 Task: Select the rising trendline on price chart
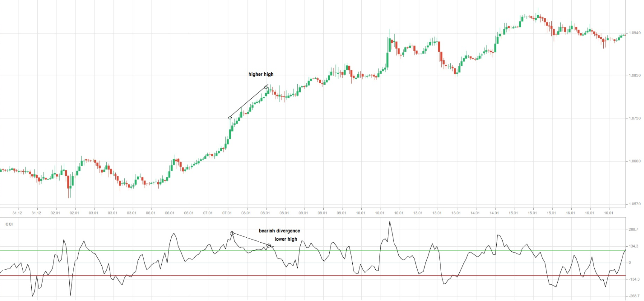[248, 102]
